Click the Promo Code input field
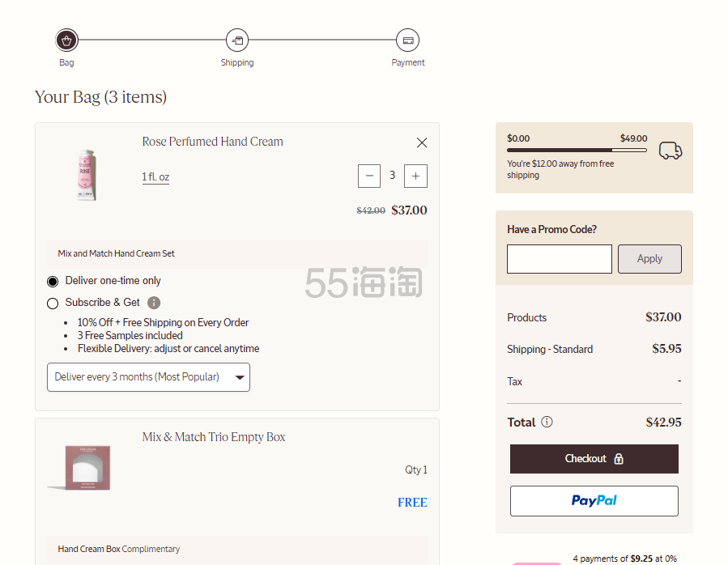728x565 pixels. 559,259
